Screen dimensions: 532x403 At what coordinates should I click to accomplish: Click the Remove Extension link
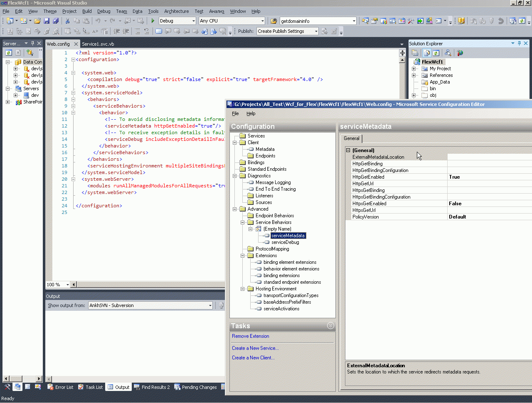pos(250,336)
